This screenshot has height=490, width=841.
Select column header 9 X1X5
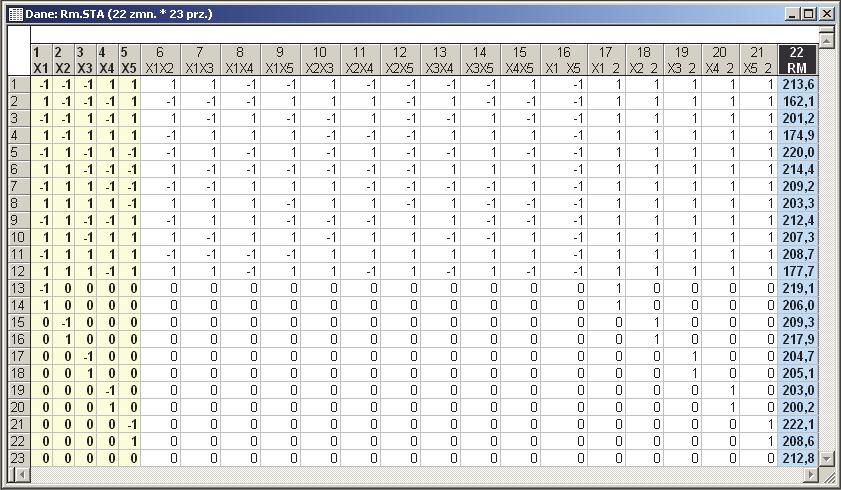tap(281, 60)
